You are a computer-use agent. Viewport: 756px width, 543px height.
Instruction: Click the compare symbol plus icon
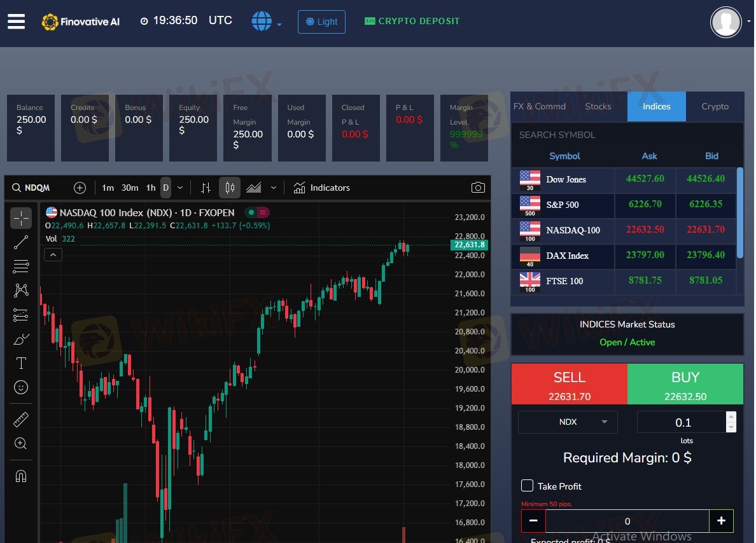point(80,188)
